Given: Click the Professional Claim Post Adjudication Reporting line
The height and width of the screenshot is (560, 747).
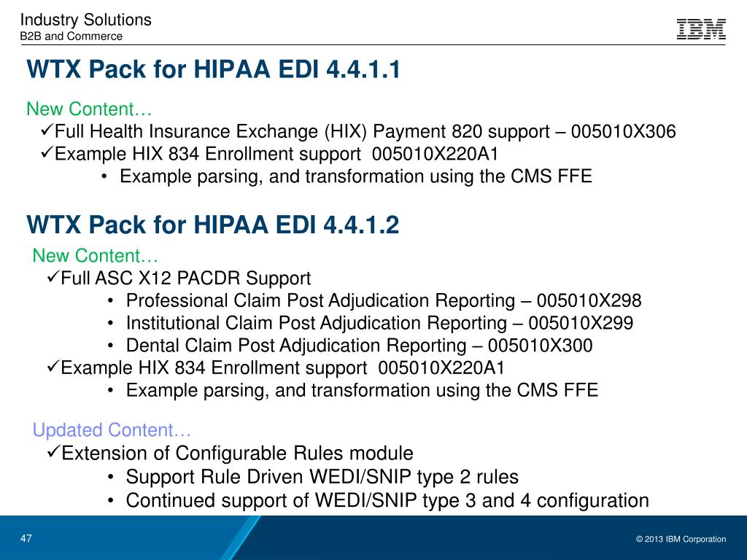Looking at the screenshot, I should point(384,300).
